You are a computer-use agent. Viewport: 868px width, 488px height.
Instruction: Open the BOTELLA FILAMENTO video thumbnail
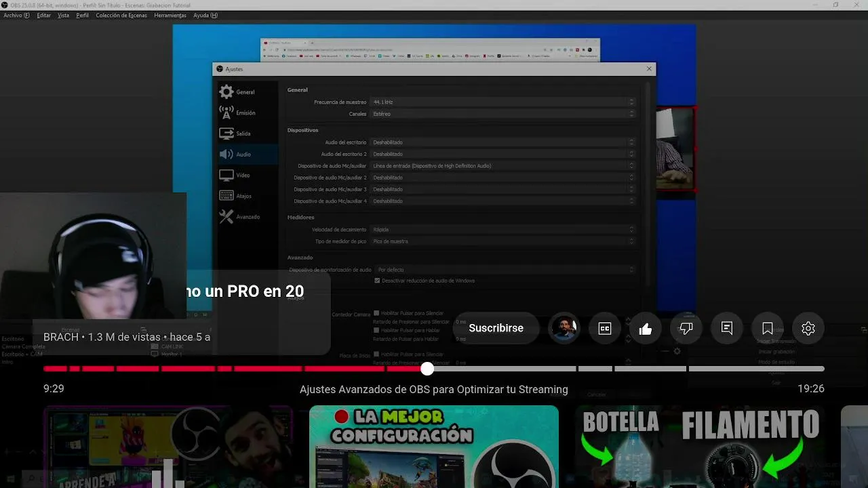tap(700, 446)
